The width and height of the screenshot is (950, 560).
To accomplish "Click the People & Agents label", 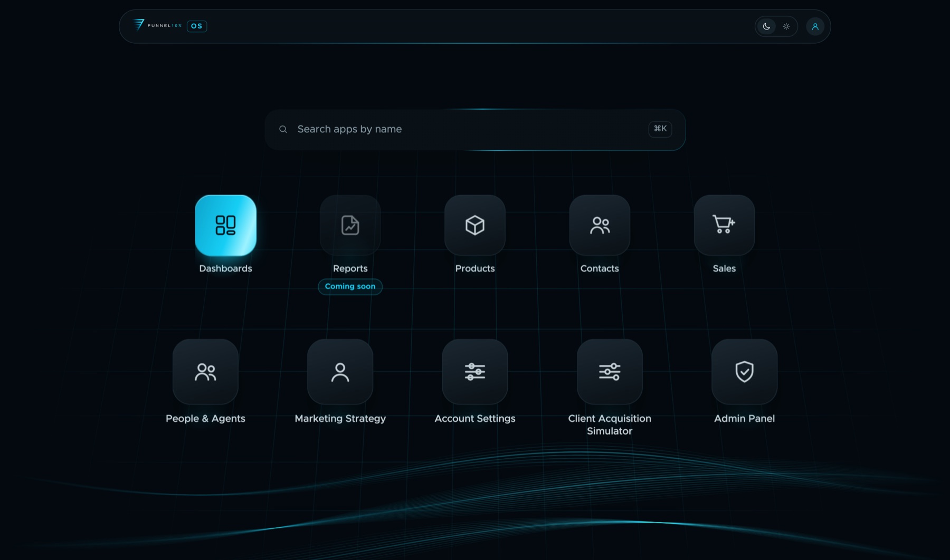I will click(x=205, y=419).
